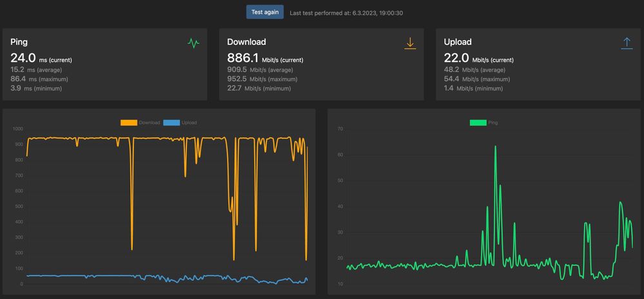Toggle the Ping series in chart legend
The height and width of the screenshot is (299, 644).
pyautogui.click(x=484, y=122)
